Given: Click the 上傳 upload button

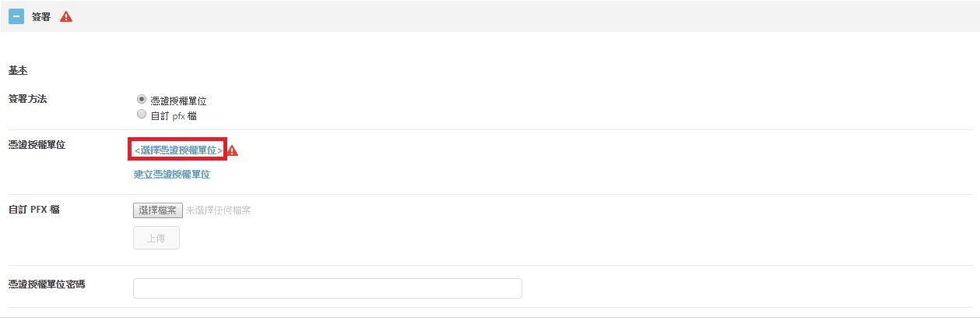Looking at the screenshot, I should tap(156, 238).
